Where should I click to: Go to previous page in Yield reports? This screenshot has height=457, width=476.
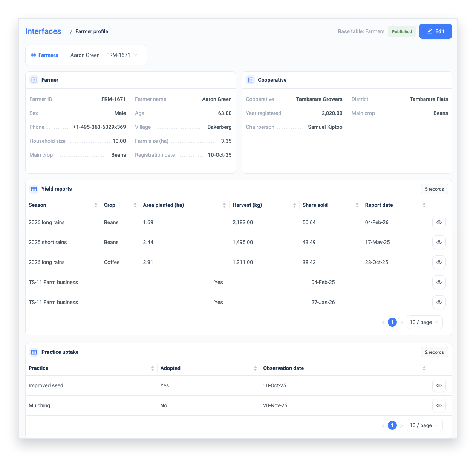point(383,322)
